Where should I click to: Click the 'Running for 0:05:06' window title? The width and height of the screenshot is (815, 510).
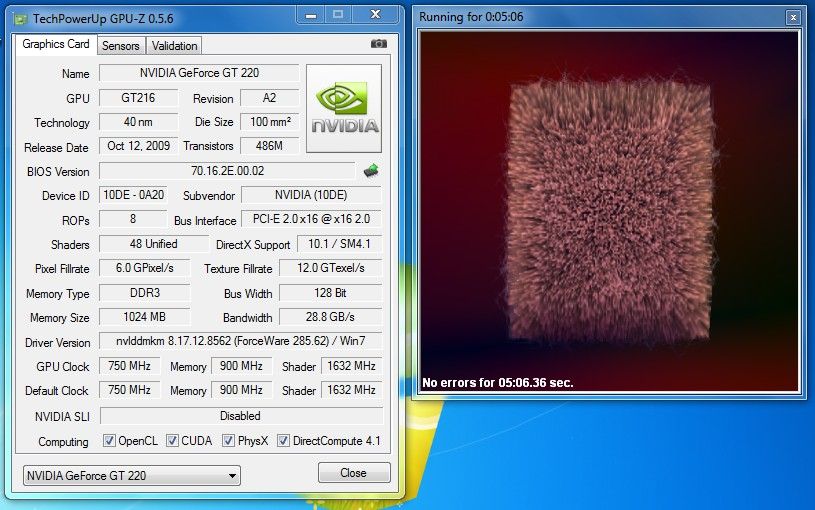[x=471, y=17]
